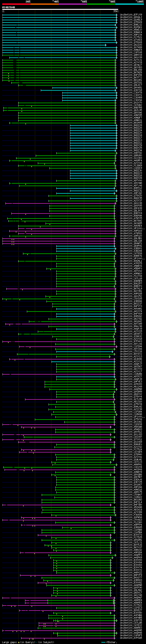Open hit UniRef100_B7FJY9
Screen dimensions: 146x644
point(131,15)
